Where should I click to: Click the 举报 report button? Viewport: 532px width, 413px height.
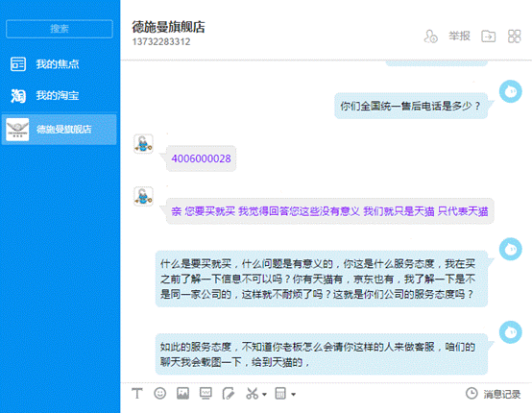tap(459, 36)
